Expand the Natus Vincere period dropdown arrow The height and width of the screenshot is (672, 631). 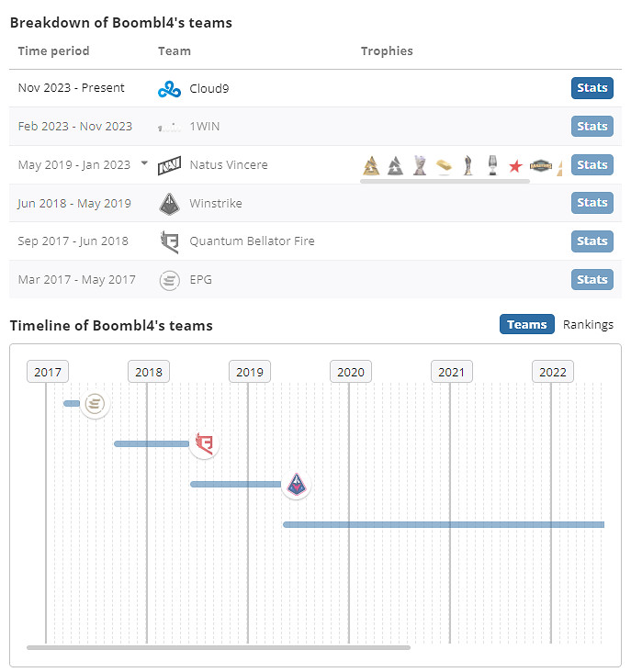coord(144,163)
